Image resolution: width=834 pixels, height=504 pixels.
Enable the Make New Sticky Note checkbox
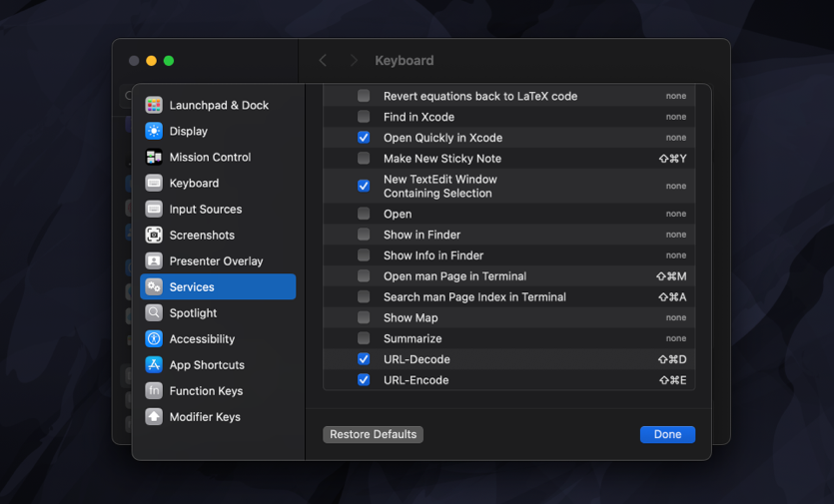(364, 159)
